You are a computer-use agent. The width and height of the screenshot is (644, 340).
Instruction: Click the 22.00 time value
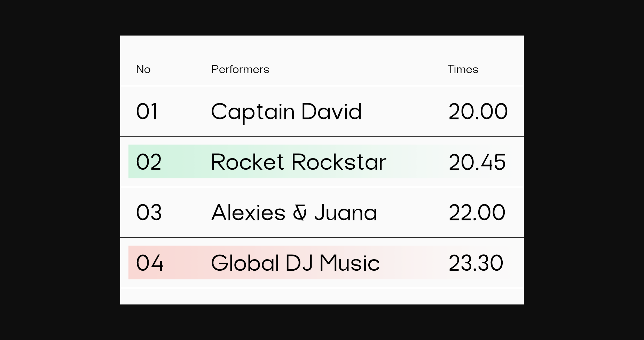pos(477,212)
